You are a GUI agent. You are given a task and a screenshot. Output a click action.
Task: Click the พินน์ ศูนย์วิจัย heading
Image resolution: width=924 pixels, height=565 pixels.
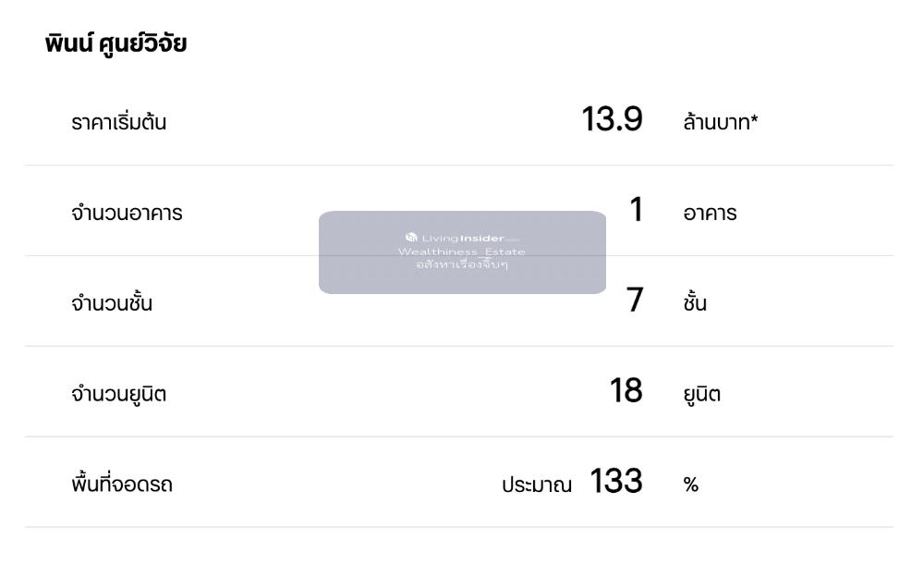115,43
